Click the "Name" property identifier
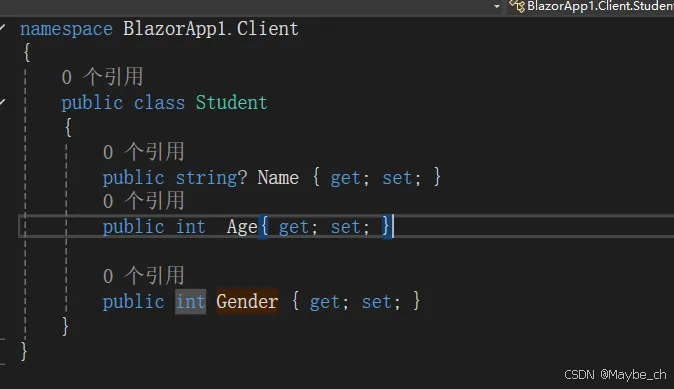The image size is (674, 389). pyautogui.click(x=278, y=178)
